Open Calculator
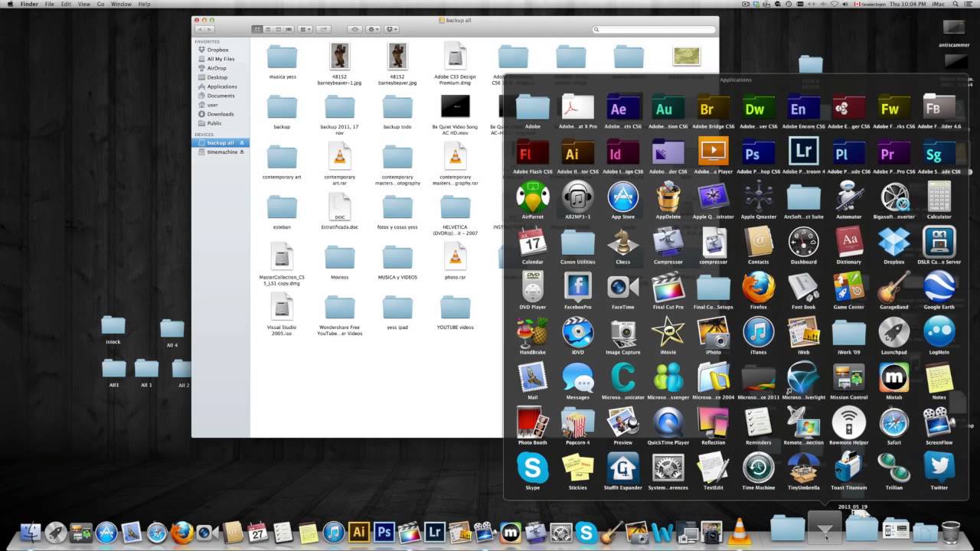 [939, 198]
